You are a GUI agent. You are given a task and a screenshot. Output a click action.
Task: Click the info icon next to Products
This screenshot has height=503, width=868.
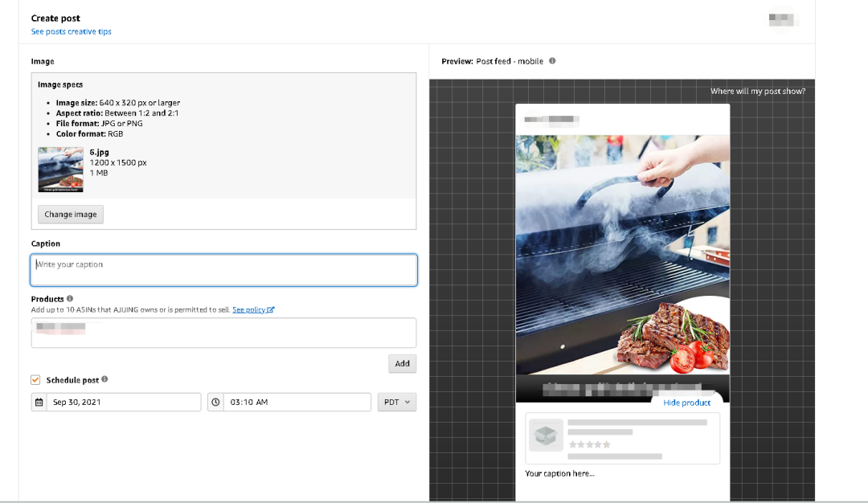pyautogui.click(x=70, y=299)
